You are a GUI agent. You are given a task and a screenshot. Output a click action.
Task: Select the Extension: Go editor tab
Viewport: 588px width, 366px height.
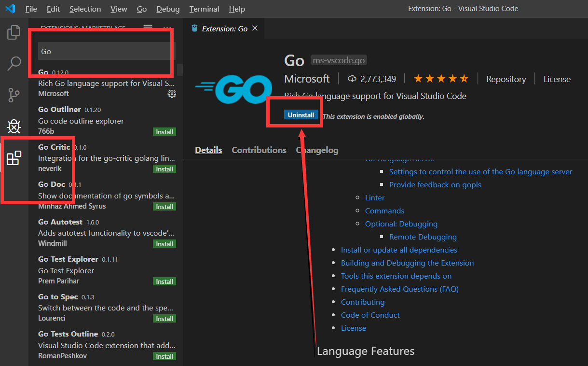(224, 28)
